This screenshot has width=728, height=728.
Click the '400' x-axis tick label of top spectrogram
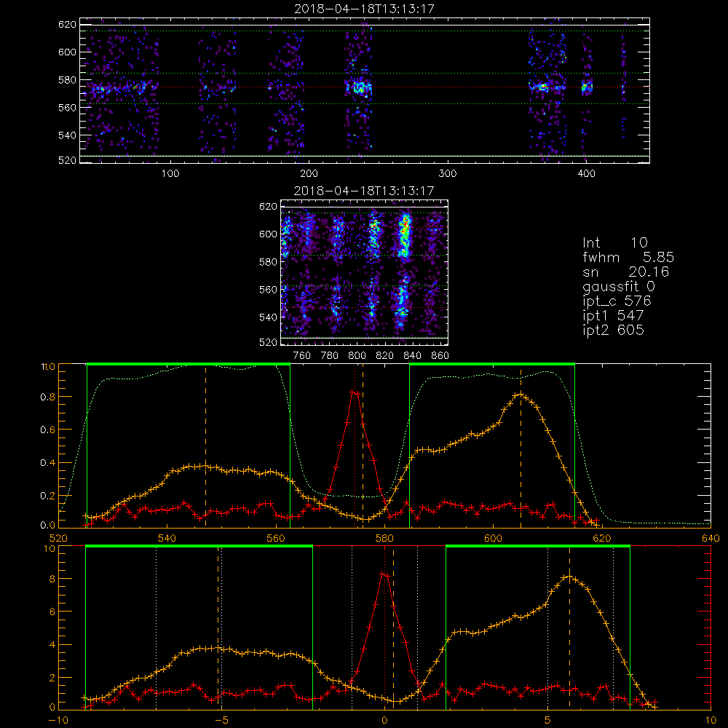coord(586,174)
